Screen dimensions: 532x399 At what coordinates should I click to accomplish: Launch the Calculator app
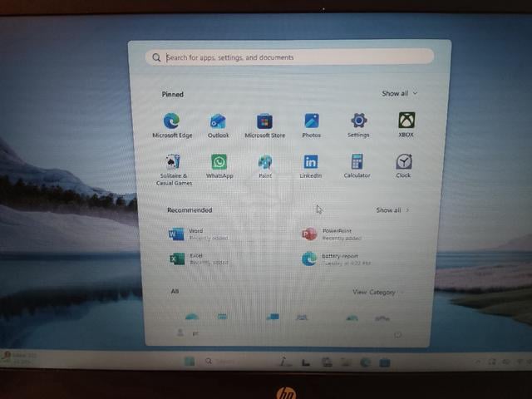tap(357, 166)
